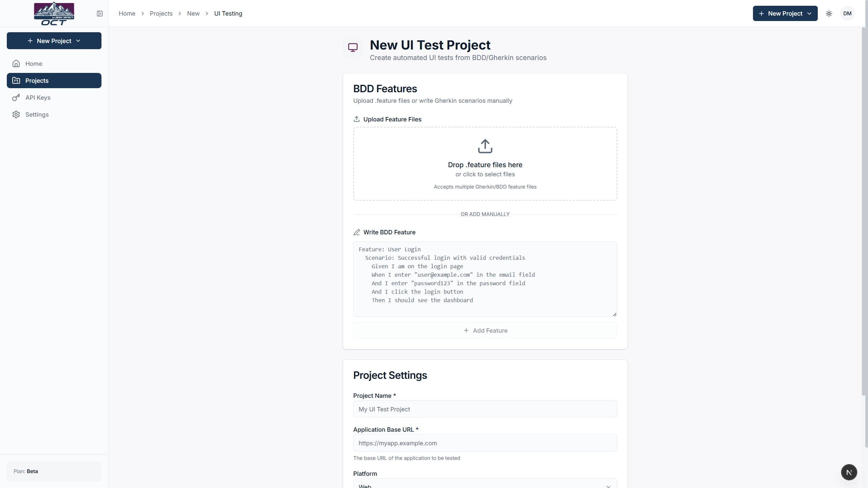The image size is (868, 488).
Task: Focus the Project Name input field
Action: coord(485,409)
